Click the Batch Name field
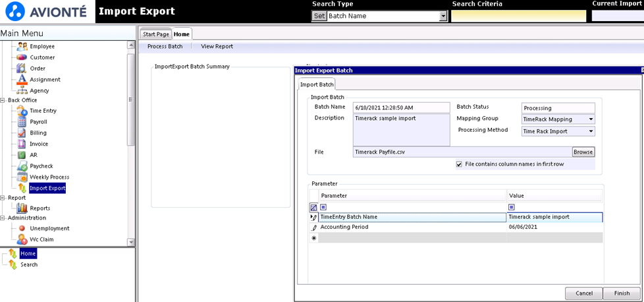This screenshot has width=644, height=302. point(401,107)
